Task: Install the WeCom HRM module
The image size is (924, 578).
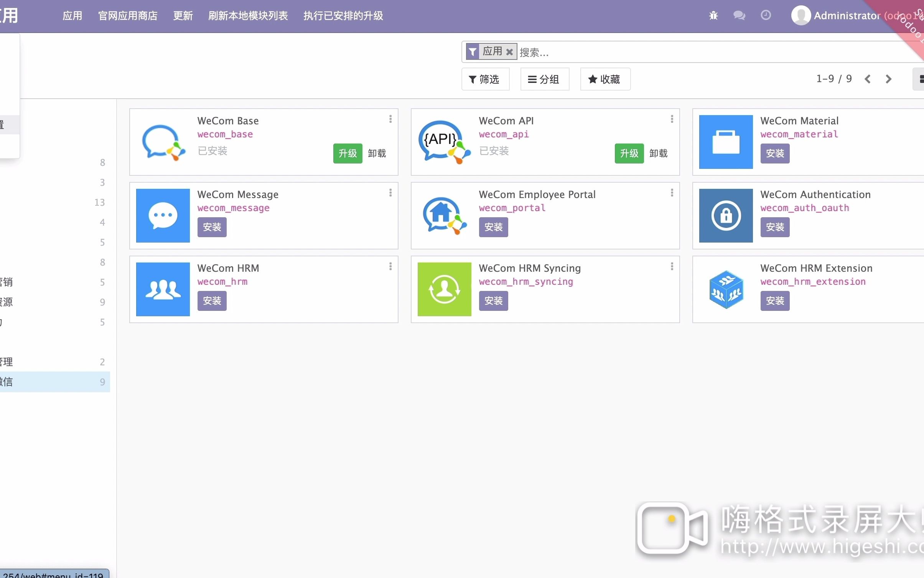Action: (x=212, y=301)
